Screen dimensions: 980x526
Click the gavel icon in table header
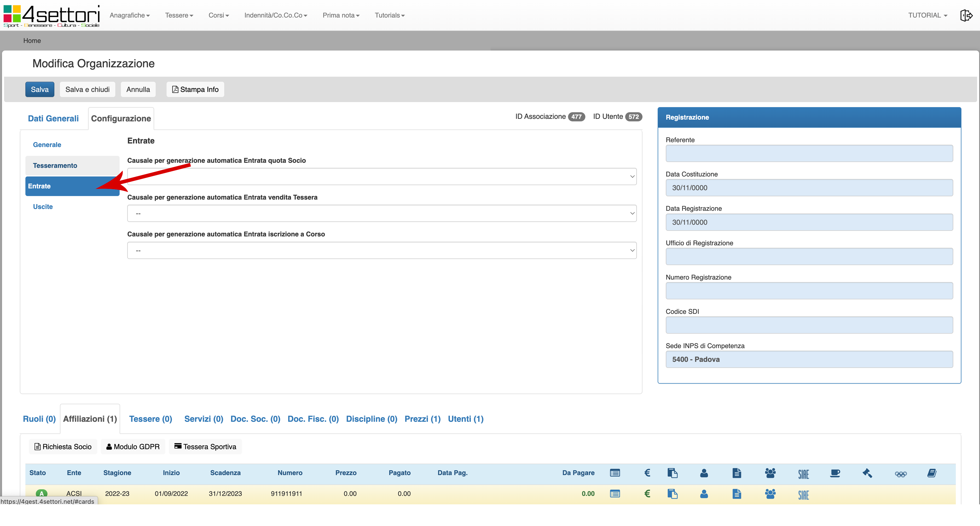point(867,473)
